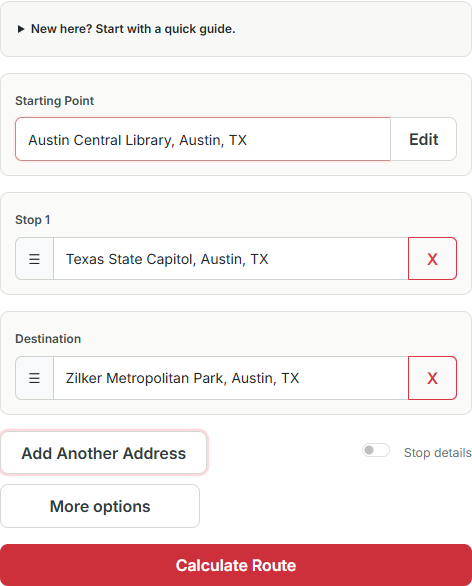The image size is (472, 586).
Task: Edit the starting point address
Action: (423, 139)
